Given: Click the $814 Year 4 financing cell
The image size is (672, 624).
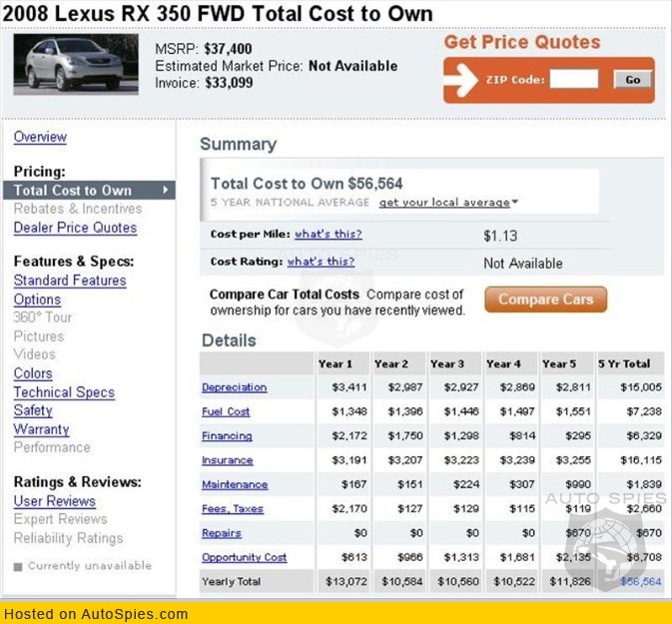Looking at the screenshot, I should [x=522, y=436].
